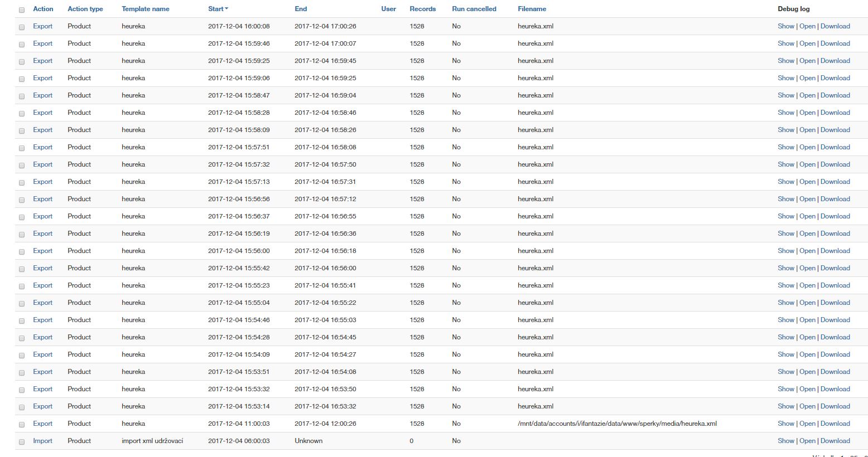
Task: Sort table by End column
Action: (x=301, y=9)
